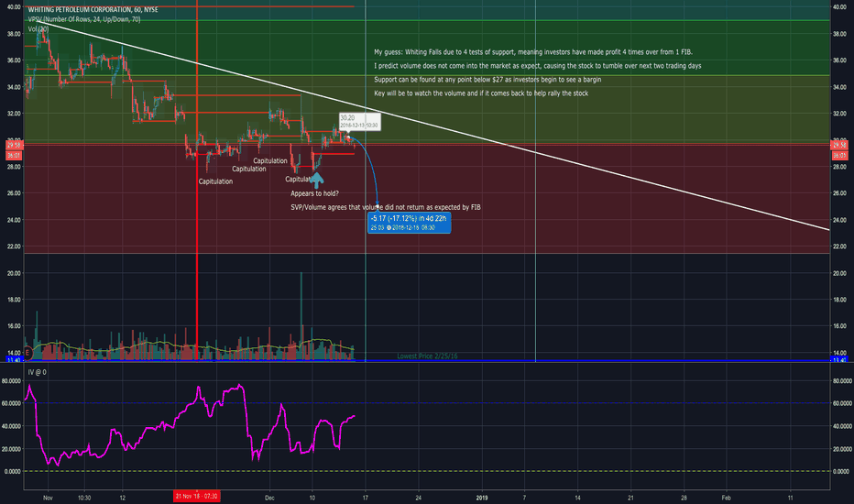Screen dimensions: 854x504
Task: Select the blue up-arrow drawing
Action: tap(316, 180)
